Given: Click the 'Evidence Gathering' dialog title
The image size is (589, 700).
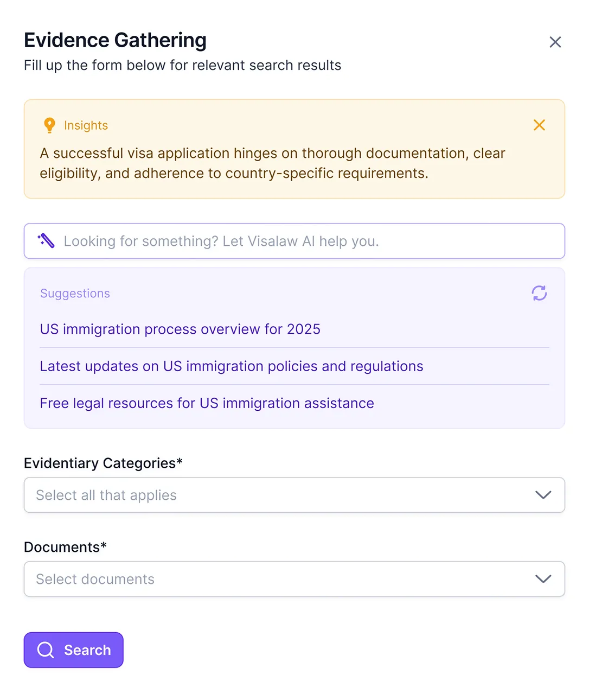Looking at the screenshot, I should 115,40.
